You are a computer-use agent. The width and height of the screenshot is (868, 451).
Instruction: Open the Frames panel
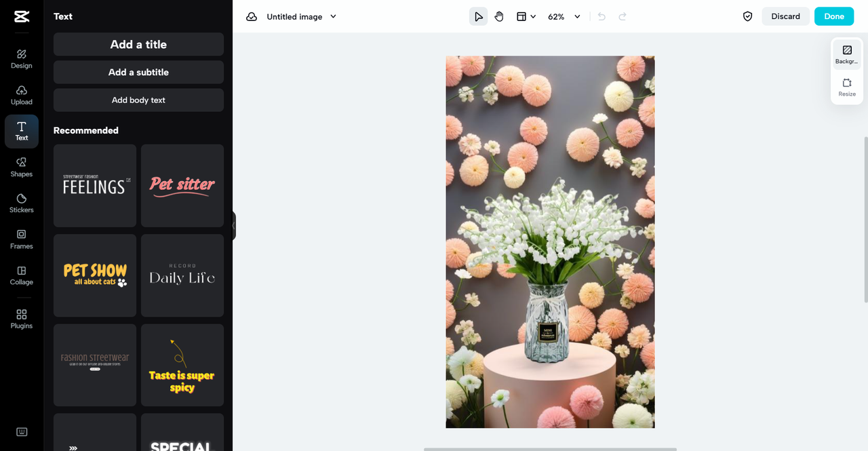pos(22,239)
